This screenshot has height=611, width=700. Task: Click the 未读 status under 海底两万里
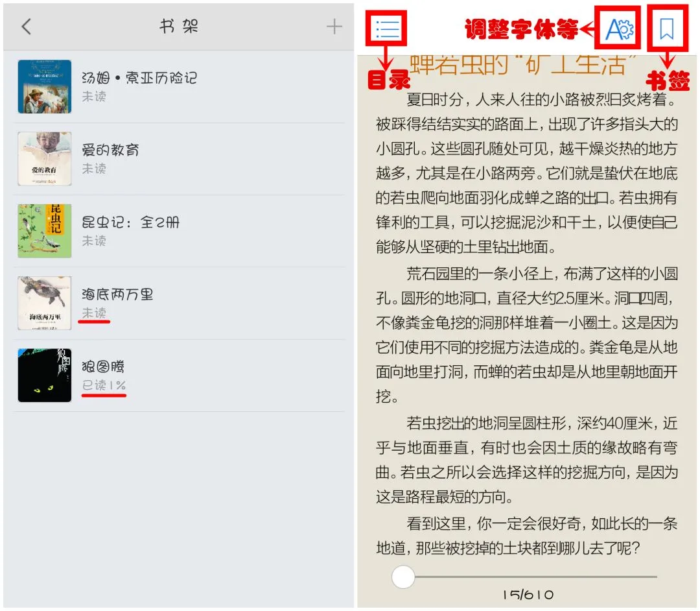point(94,313)
